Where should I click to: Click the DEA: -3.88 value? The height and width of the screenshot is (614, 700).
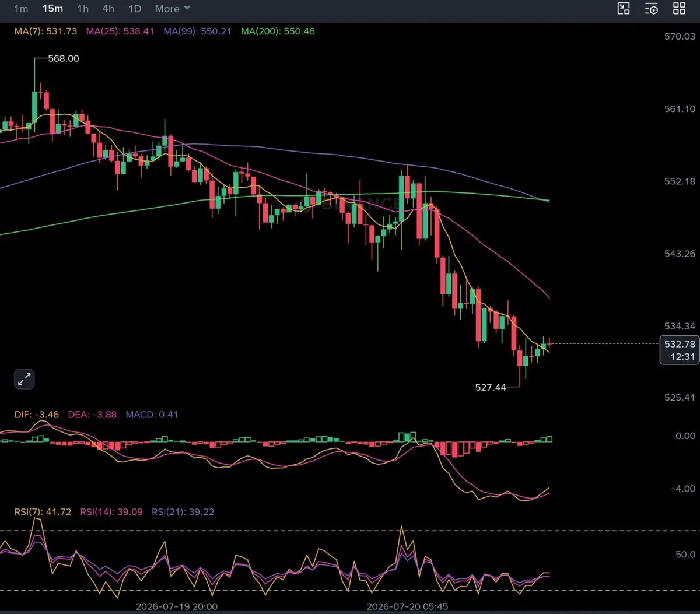coord(92,415)
